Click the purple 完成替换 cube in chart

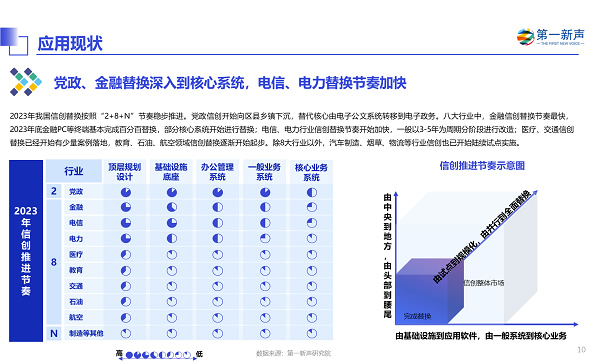pyautogui.click(x=430, y=291)
